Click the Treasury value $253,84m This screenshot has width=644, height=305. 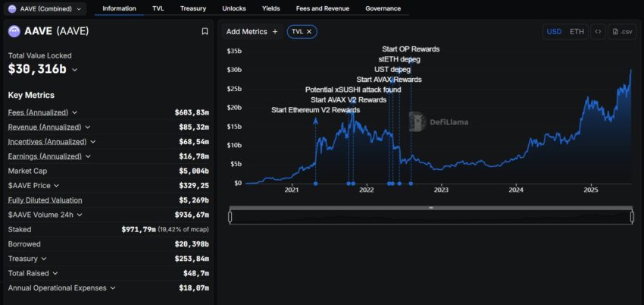coord(192,259)
